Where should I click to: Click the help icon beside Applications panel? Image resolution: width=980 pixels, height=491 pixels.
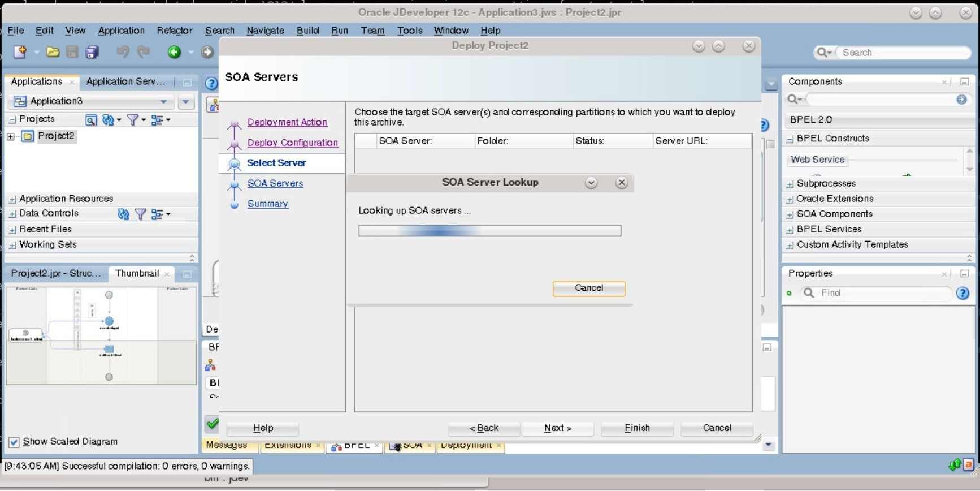[x=211, y=83]
